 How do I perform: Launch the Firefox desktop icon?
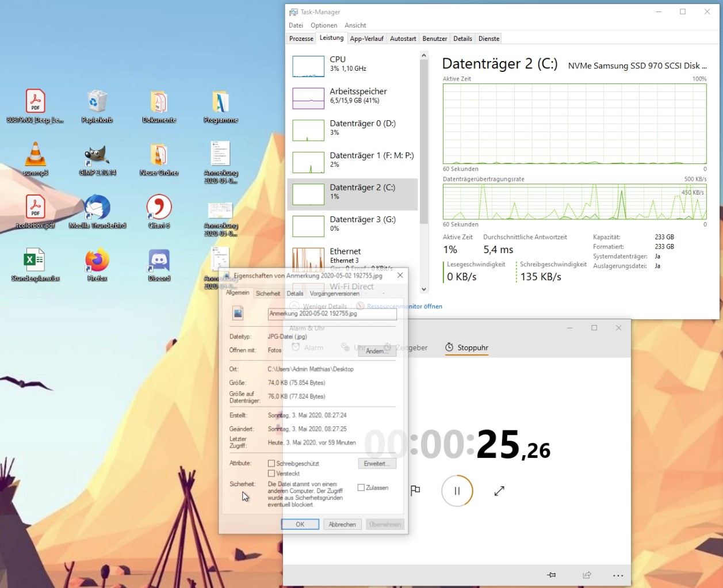pos(97,265)
